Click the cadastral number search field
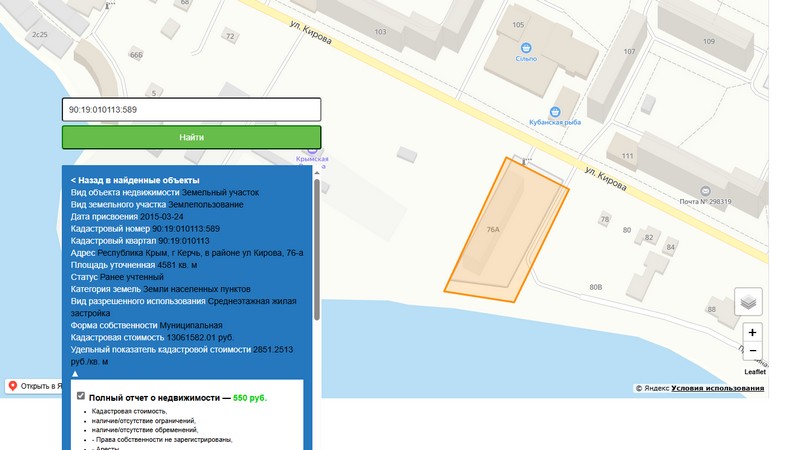Viewport: 800px width, 450px height. (x=191, y=109)
